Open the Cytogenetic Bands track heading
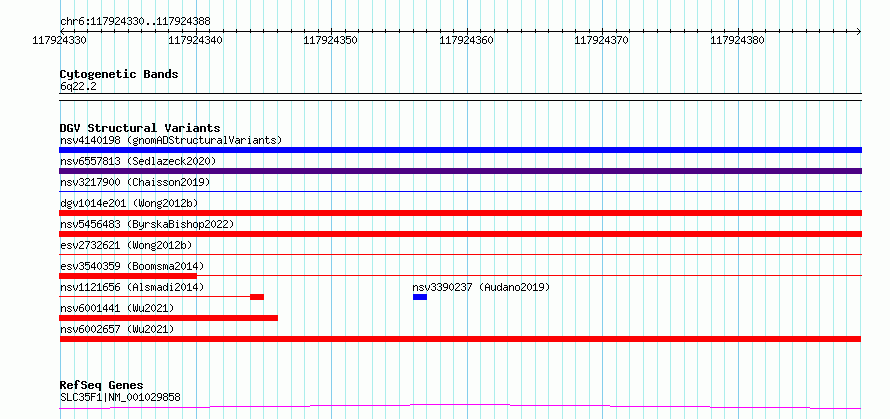 point(119,74)
